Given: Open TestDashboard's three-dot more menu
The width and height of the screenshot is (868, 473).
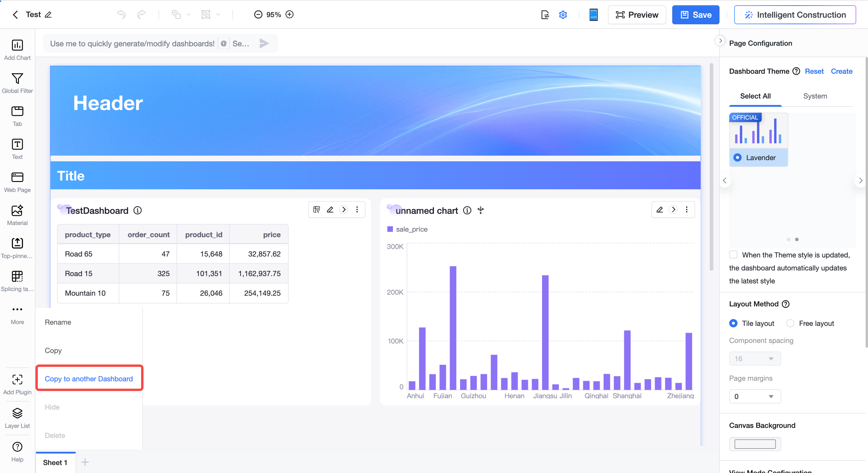Looking at the screenshot, I should [357, 210].
